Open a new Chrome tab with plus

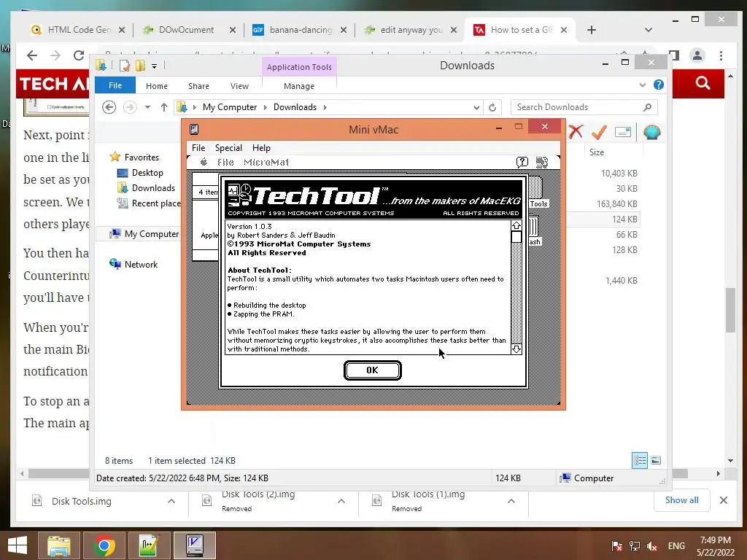click(x=591, y=30)
